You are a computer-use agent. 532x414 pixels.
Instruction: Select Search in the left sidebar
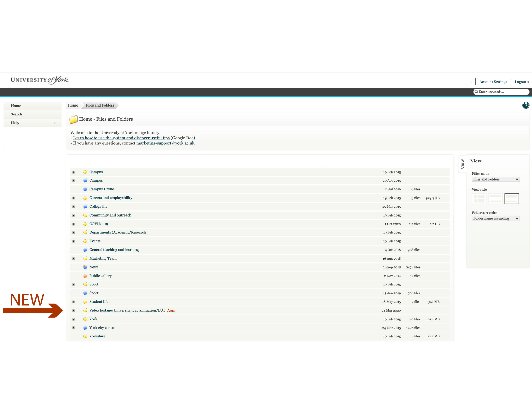click(x=16, y=114)
